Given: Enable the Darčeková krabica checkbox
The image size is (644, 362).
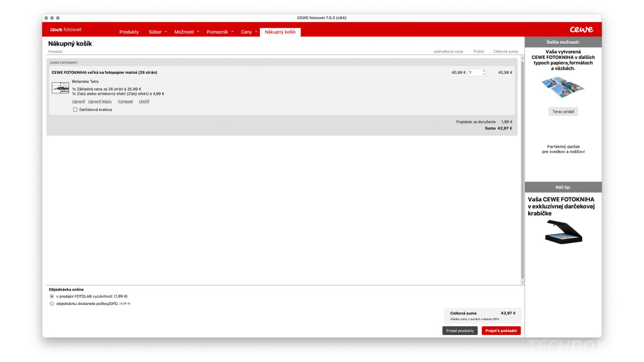Looking at the screenshot, I should tap(75, 110).
